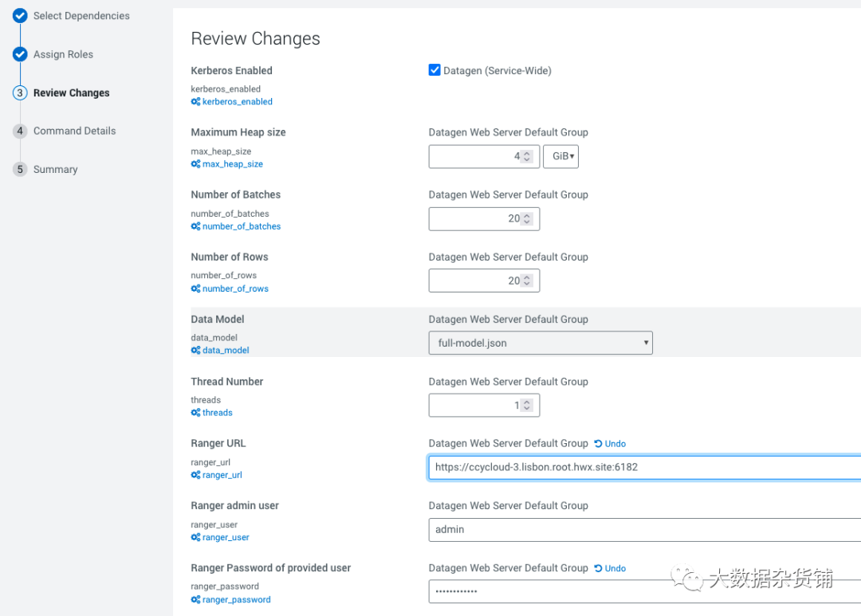Click the Thread Number spinner arrows
The height and width of the screenshot is (616, 861).
pos(527,406)
